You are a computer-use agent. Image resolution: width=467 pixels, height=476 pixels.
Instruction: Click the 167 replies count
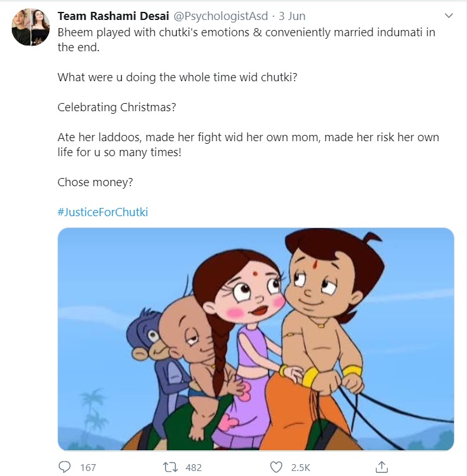pyautogui.click(x=88, y=467)
